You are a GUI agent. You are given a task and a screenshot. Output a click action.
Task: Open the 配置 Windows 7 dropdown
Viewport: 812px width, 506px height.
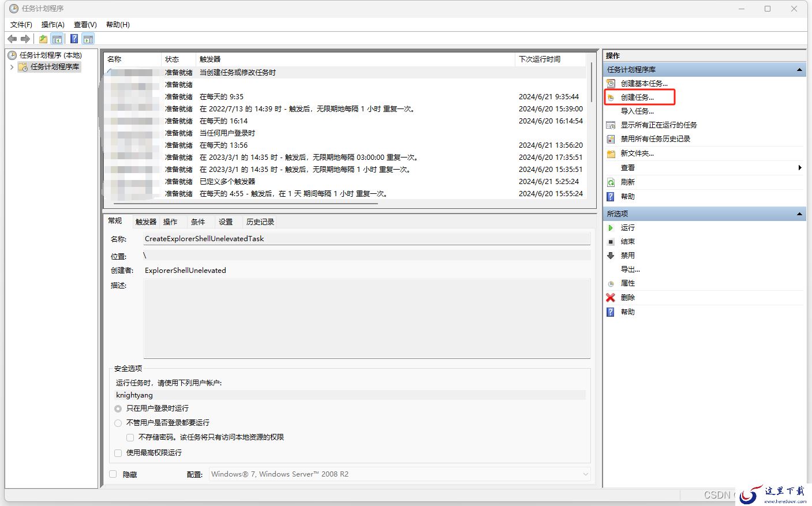click(400, 474)
